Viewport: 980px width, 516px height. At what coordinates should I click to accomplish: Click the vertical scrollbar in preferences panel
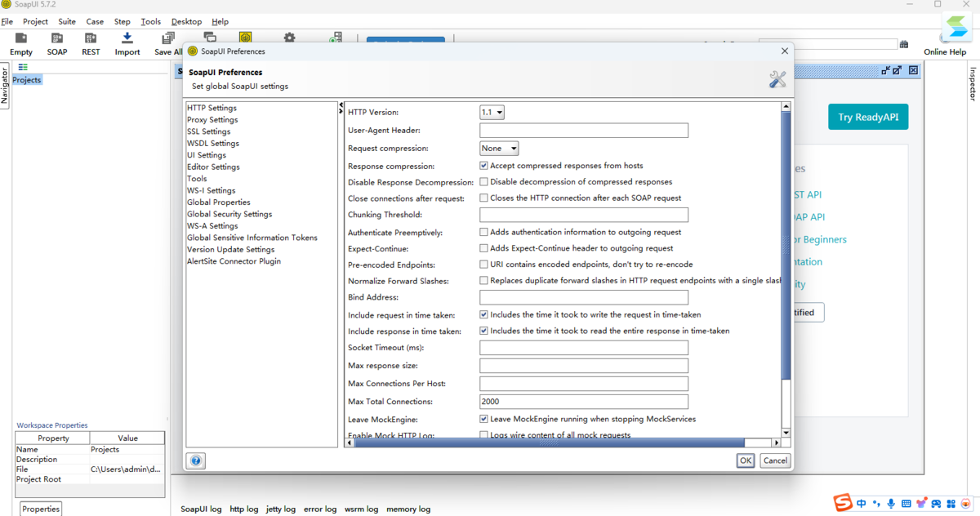pos(786,245)
